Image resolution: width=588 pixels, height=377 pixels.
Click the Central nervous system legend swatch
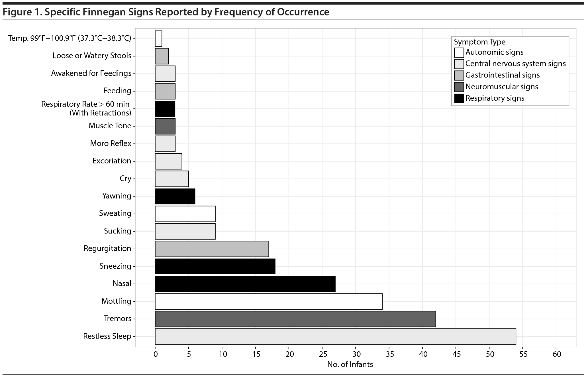459,64
